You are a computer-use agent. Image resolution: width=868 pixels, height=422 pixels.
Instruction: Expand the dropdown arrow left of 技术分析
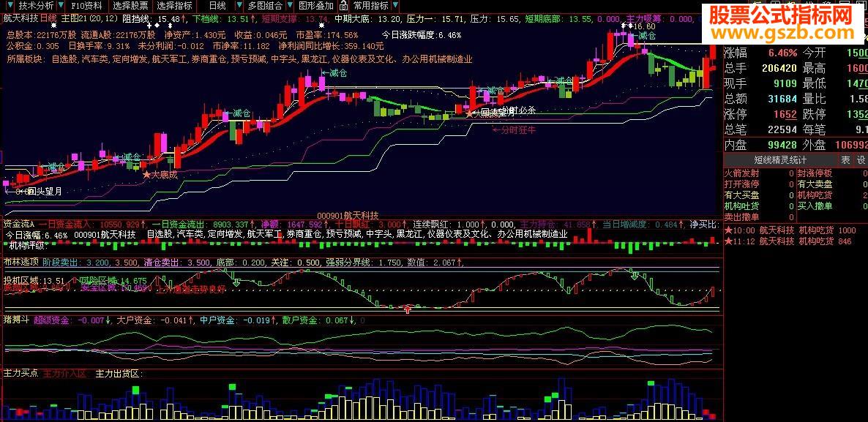click(9, 6)
